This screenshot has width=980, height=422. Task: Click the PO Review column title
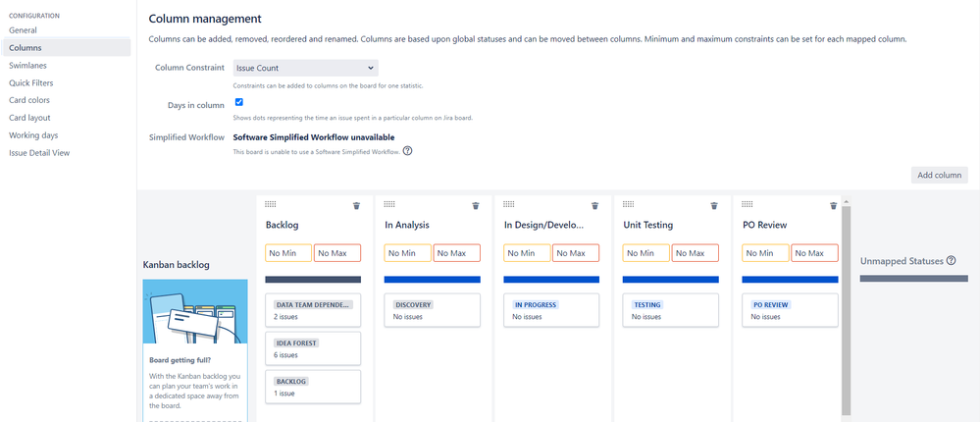[x=764, y=225]
